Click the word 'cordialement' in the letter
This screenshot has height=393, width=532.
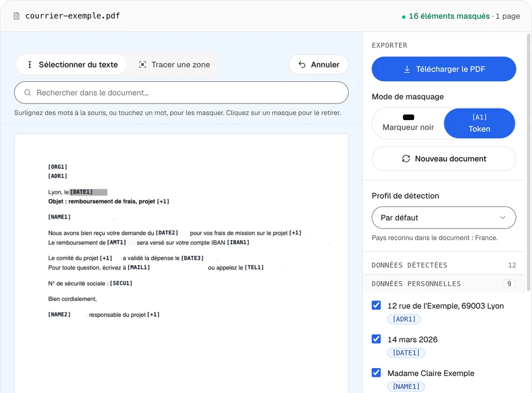point(79,299)
